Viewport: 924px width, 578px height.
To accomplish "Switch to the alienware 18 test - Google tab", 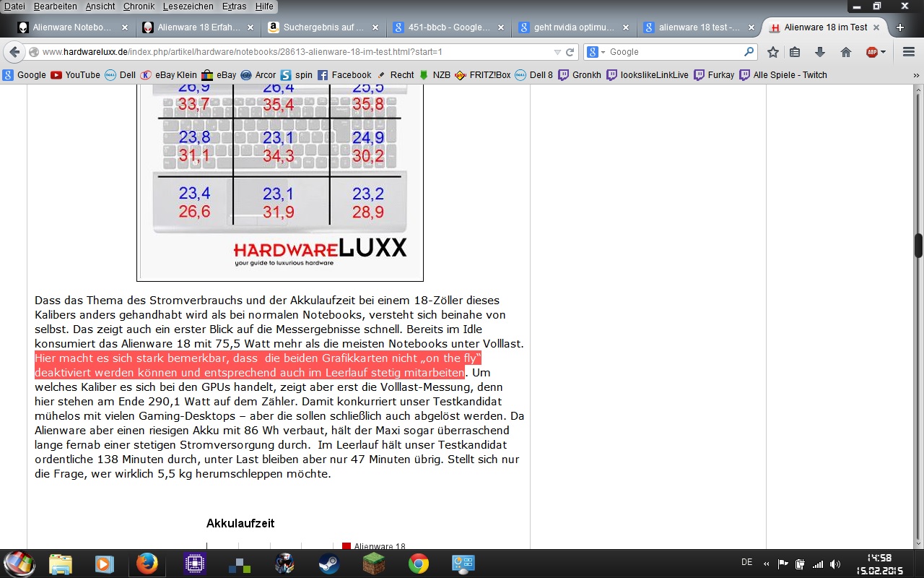I will click(698, 27).
